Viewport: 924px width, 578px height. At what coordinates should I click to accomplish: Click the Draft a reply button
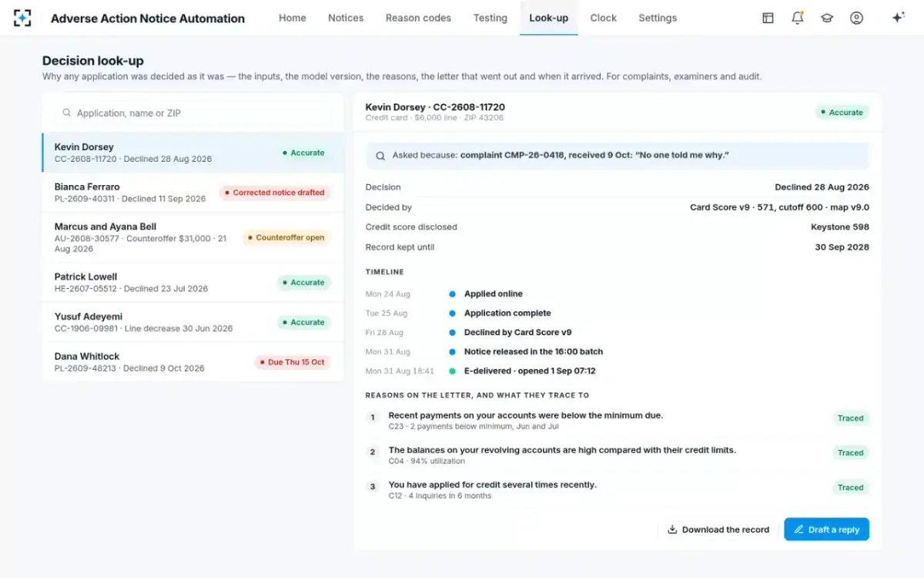(827, 529)
